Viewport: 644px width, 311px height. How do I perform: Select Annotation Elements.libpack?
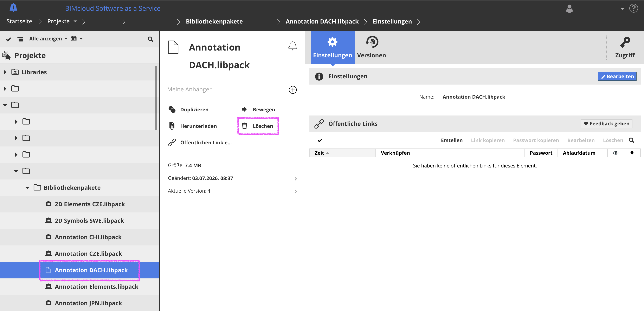point(97,286)
